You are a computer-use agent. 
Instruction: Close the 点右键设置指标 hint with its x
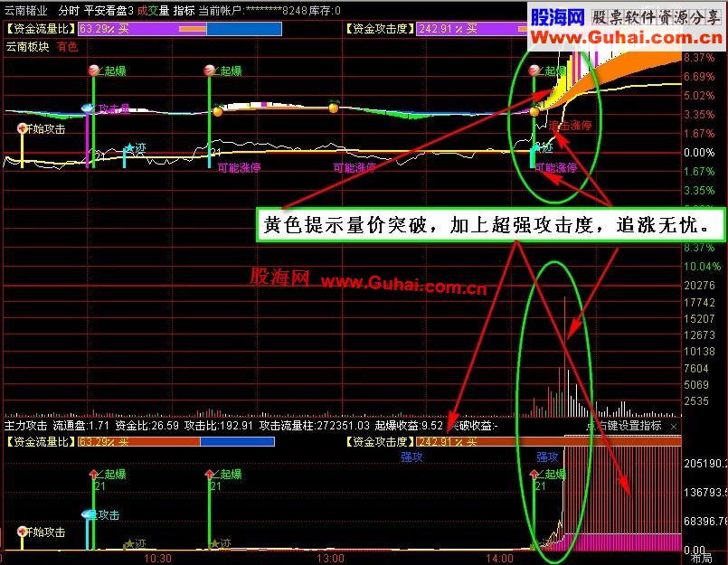tap(674, 426)
